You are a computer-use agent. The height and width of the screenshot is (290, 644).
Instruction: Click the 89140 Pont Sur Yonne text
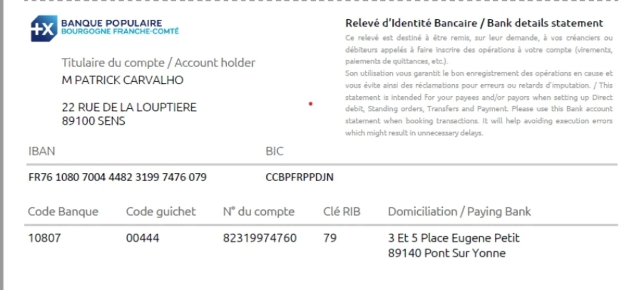447,253
